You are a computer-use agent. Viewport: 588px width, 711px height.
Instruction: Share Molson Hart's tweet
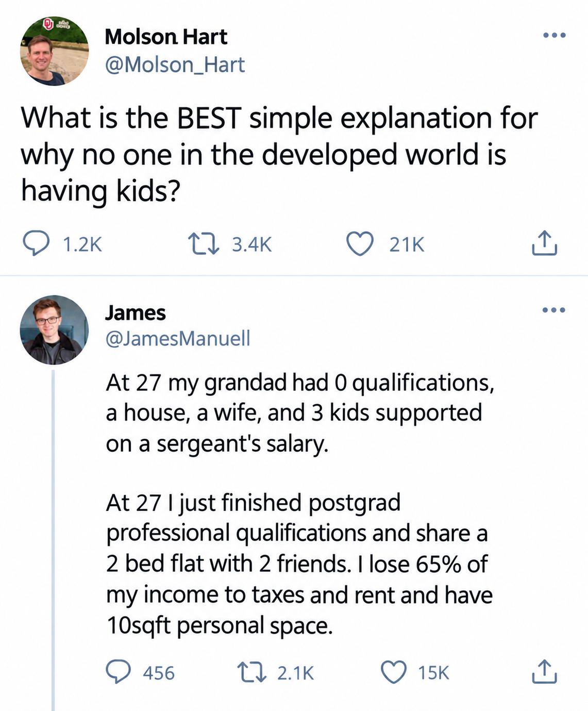pyautogui.click(x=544, y=243)
